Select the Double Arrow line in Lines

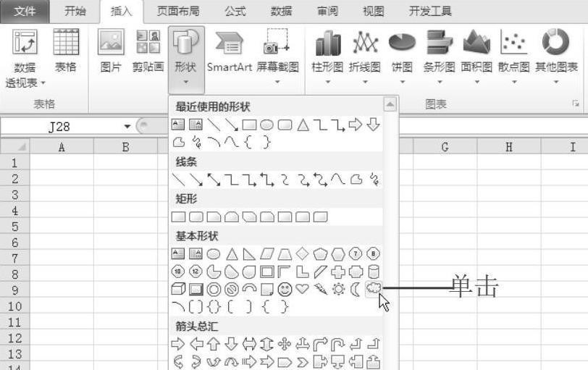(x=214, y=180)
